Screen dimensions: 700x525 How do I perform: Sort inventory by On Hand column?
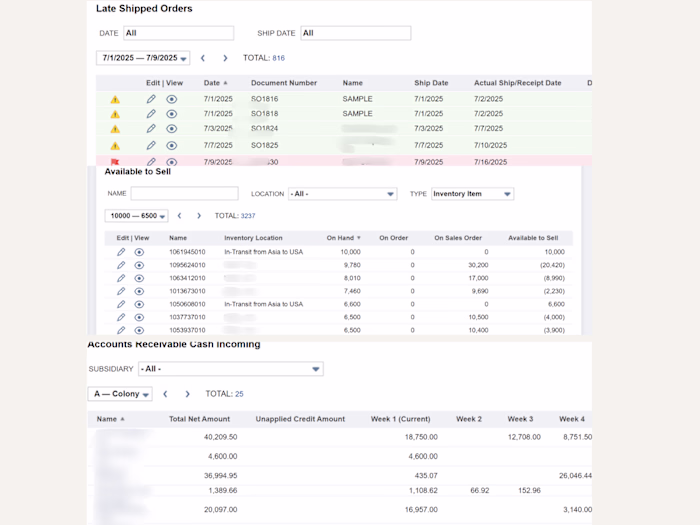click(x=343, y=238)
